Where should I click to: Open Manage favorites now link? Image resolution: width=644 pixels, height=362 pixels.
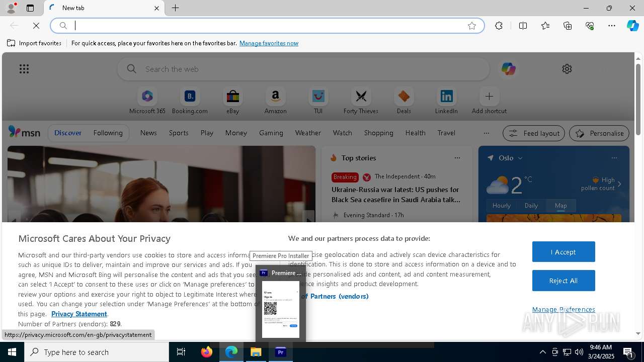click(x=269, y=43)
